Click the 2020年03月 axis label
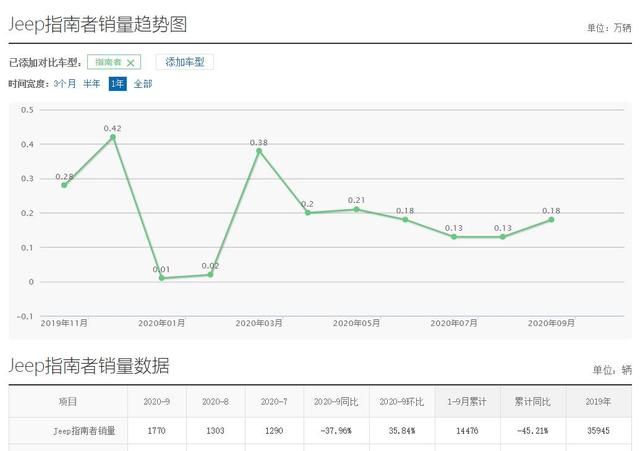Image resolution: width=640 pixels, height=451 pixels. click(259, 323)
